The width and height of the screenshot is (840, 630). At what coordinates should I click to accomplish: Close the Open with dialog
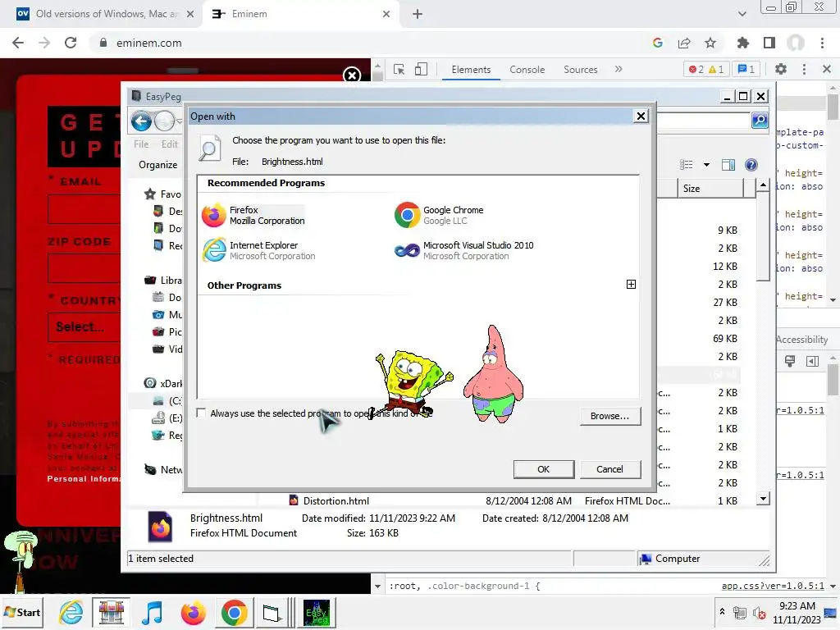pos(641,116)
